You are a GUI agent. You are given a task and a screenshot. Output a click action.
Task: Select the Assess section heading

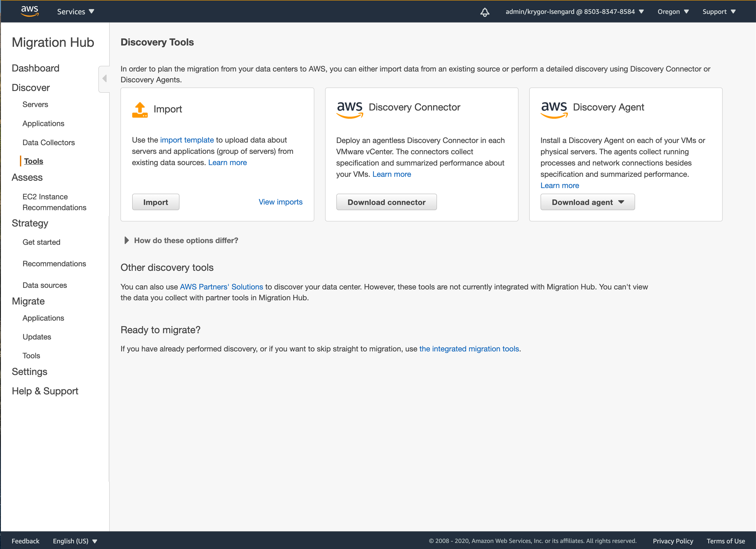click(27, 177)
